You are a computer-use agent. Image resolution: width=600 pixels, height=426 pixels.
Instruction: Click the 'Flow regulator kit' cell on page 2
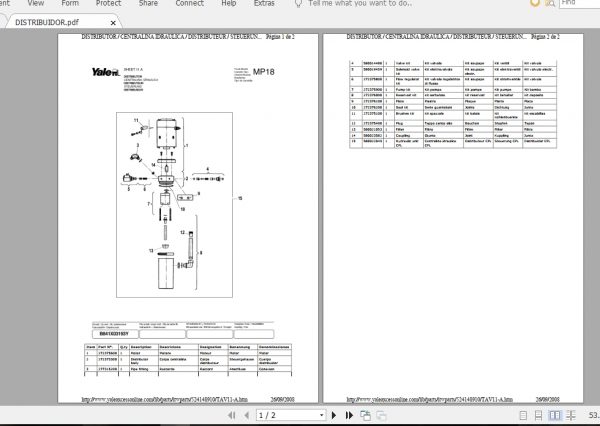tap(409, 81)
